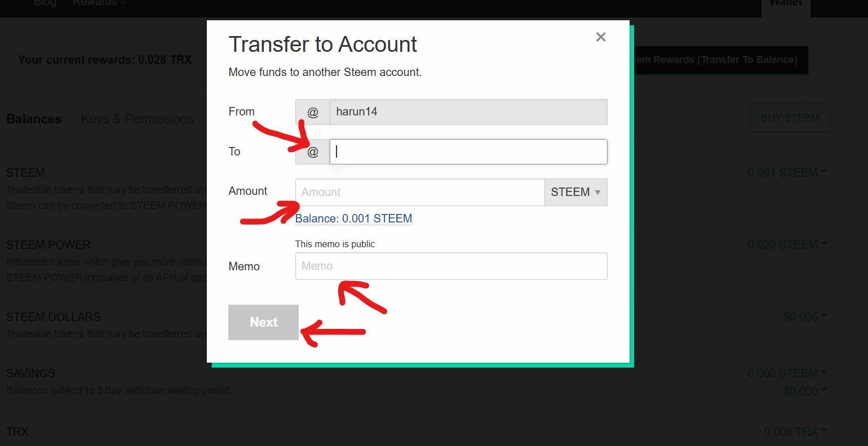Click the 'This memo is public' text
868x446 pixels.
(x=335, y=244)
